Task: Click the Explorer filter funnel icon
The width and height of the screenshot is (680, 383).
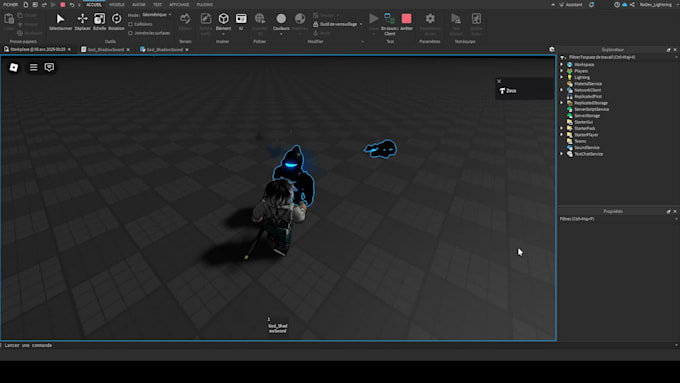Action: click(563, 57)
